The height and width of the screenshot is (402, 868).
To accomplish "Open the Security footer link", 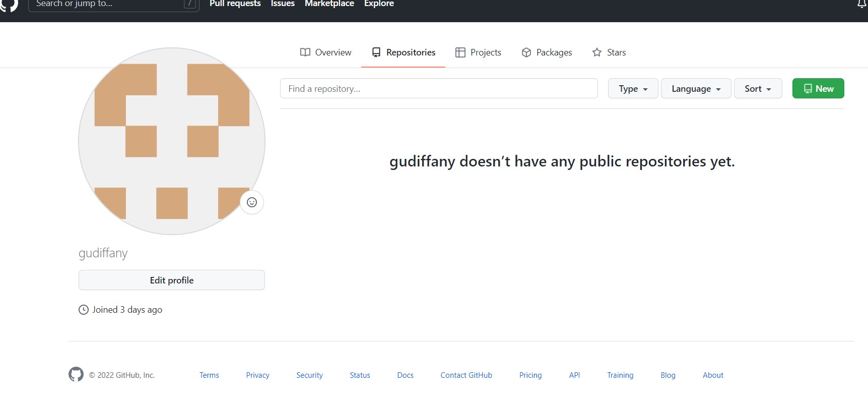I will click(309, 375).
